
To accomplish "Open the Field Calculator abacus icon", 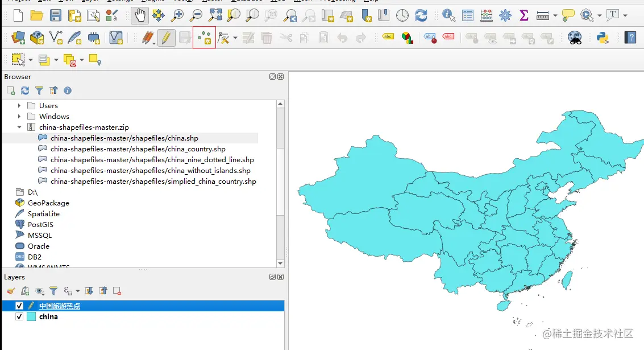I will (487, 15).
